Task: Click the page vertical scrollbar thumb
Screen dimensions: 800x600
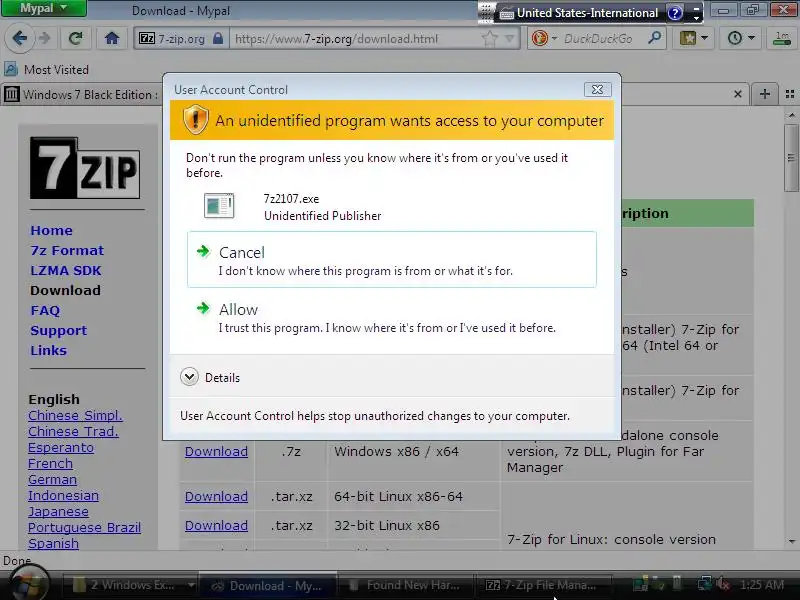Action: [x=791, y=158]
